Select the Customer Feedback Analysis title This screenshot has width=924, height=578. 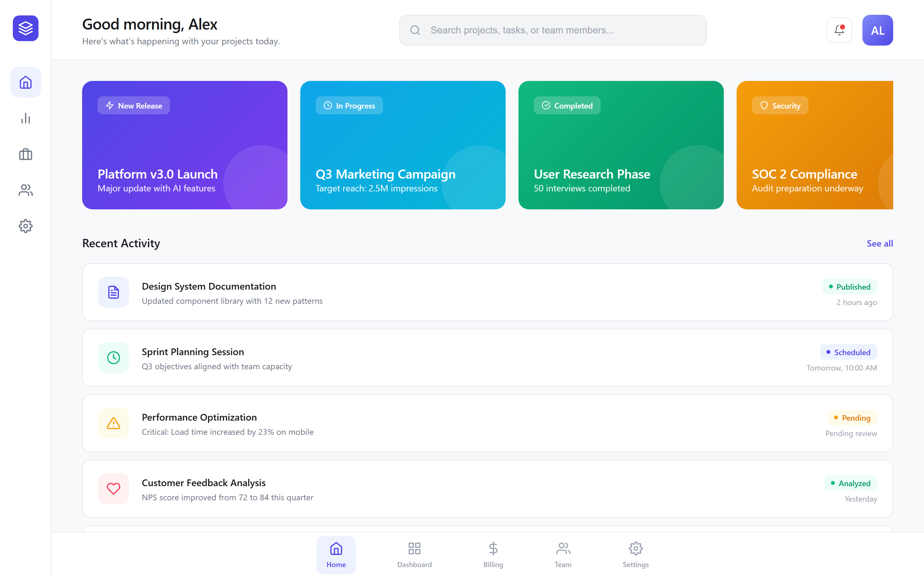203,483
